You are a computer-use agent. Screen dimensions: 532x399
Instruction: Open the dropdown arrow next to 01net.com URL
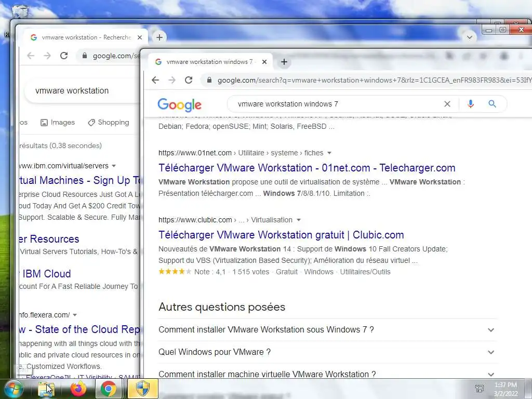(329, 153)
